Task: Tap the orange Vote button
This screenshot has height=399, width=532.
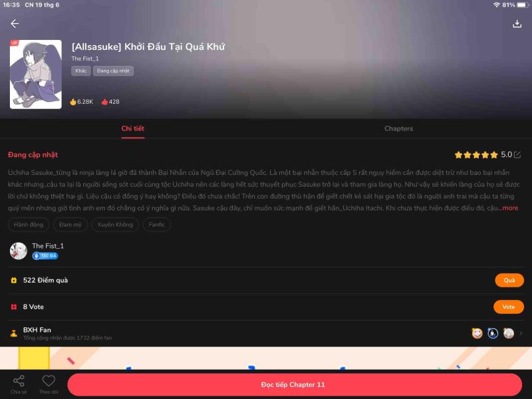Action: pyautogui.click(x=509, y=307)
